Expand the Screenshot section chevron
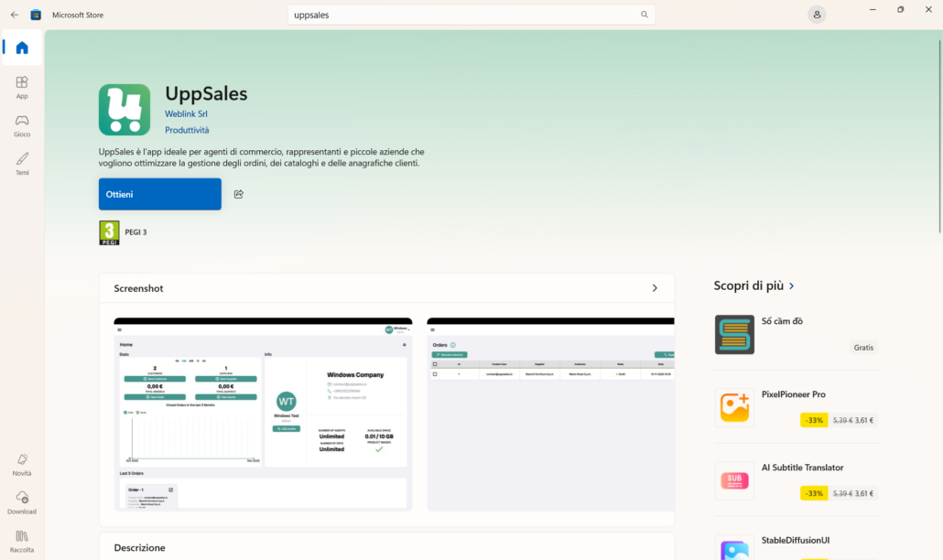This screenshot has width=943, height=560. (x=655, y=287)
